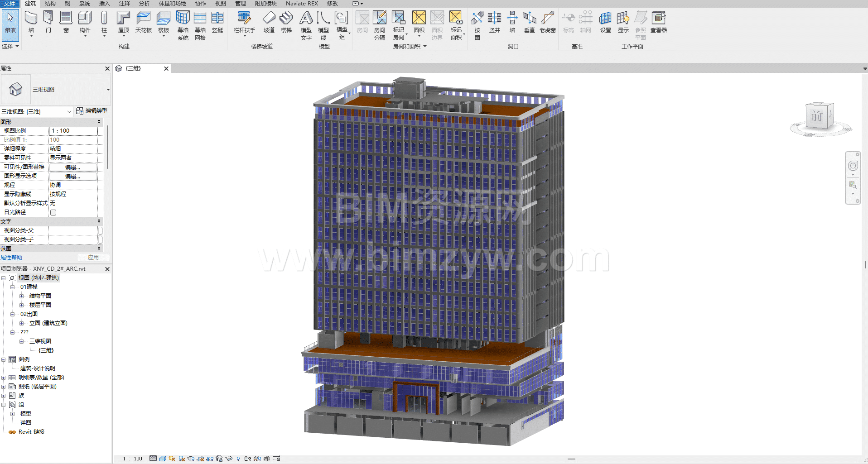Click the 编辑类型 button
Image resolution: width=868 pixels, height=464 pixels.
click(x=92, y=111)
